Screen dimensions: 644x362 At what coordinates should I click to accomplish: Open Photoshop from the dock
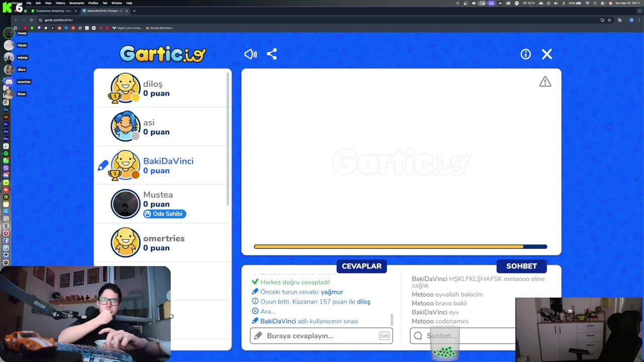[6, 109]
